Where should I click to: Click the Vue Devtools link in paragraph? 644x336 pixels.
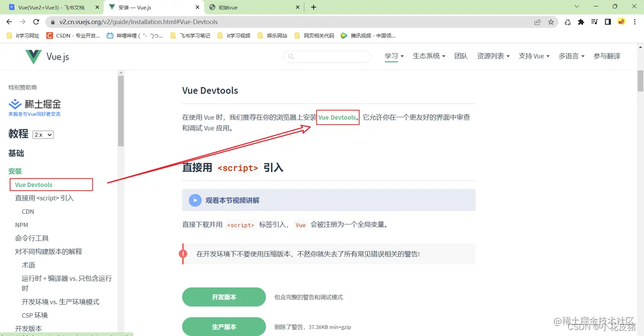336,117
